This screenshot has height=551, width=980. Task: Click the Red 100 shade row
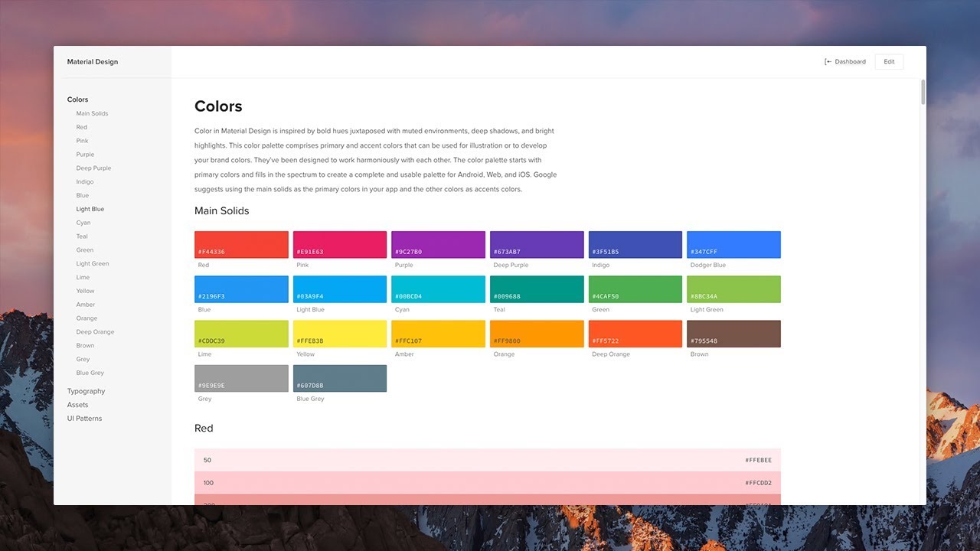point(488,483)
